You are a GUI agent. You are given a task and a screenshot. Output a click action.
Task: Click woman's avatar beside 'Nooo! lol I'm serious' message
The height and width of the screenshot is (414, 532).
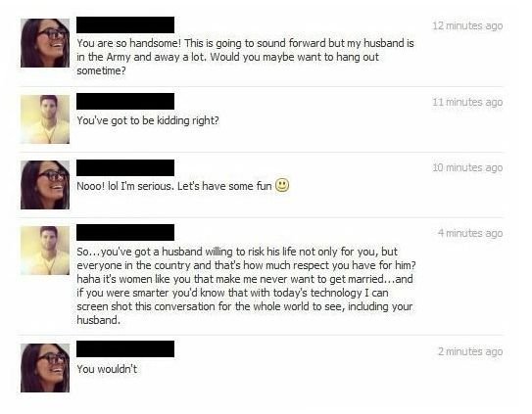point(45,185)
